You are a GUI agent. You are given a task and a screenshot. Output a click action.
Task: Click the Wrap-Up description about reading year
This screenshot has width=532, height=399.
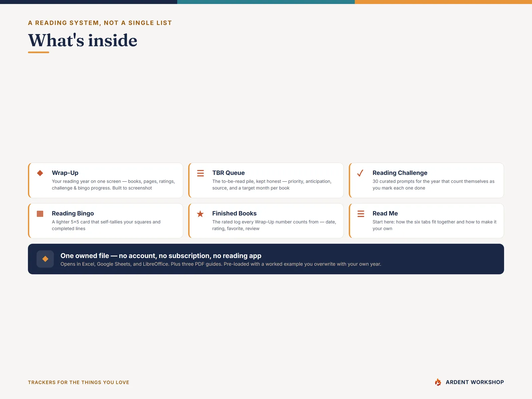(113, 185)
